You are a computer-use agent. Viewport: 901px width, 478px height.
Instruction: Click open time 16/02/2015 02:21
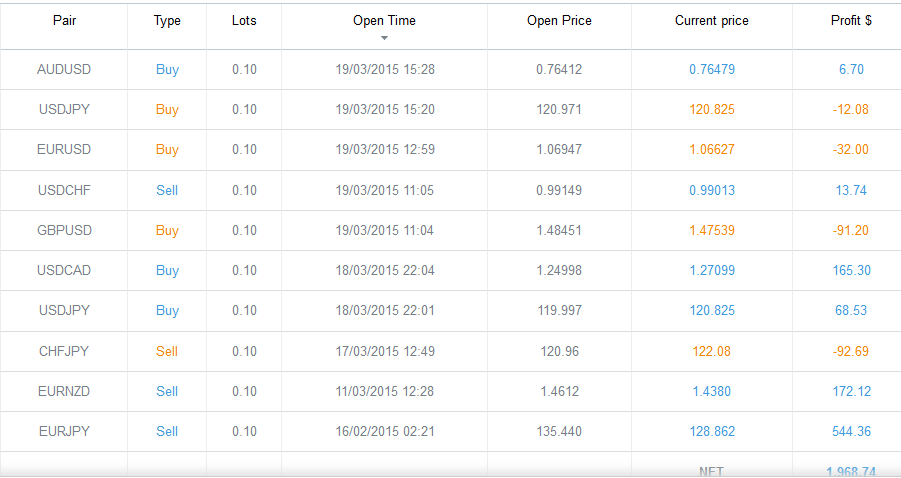385,431
